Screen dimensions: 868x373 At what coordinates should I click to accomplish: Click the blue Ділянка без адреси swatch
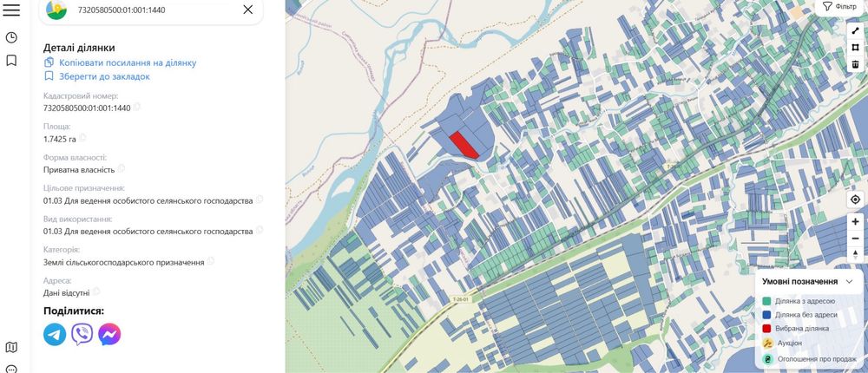[766, 315]
